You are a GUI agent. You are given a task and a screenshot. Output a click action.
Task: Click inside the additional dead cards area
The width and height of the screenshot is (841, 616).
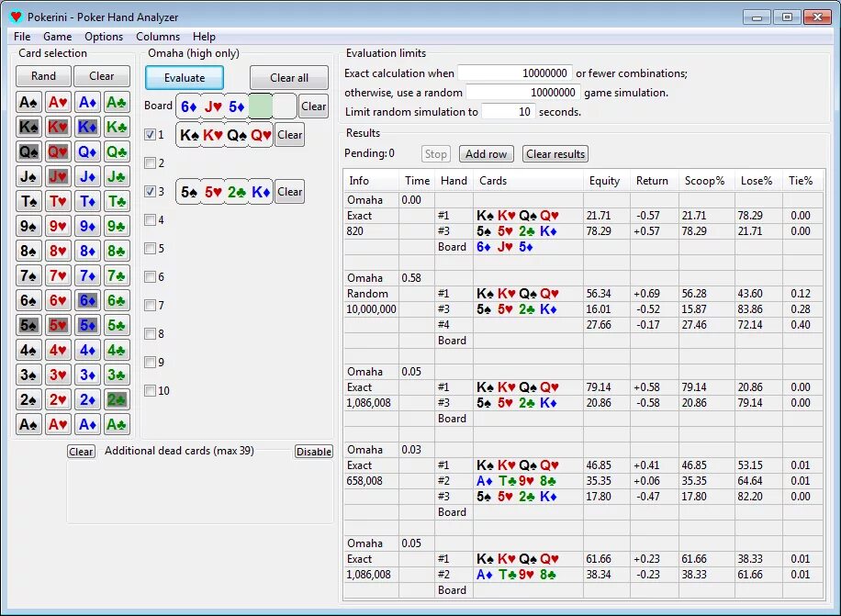click(199, 492)
